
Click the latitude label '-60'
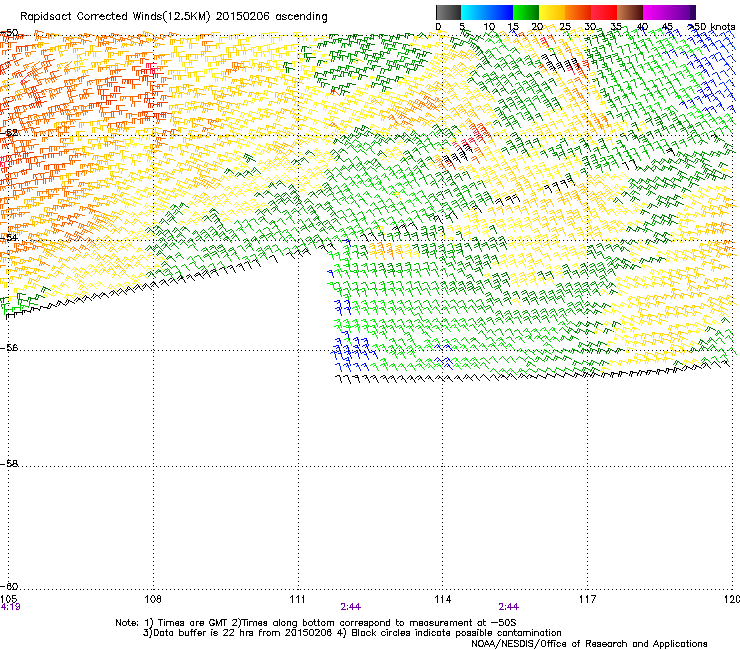9,586
